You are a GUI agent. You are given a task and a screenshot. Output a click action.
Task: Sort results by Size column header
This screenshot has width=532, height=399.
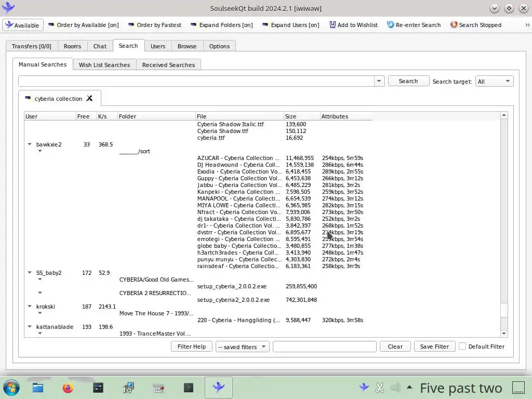tap(302, 116)
